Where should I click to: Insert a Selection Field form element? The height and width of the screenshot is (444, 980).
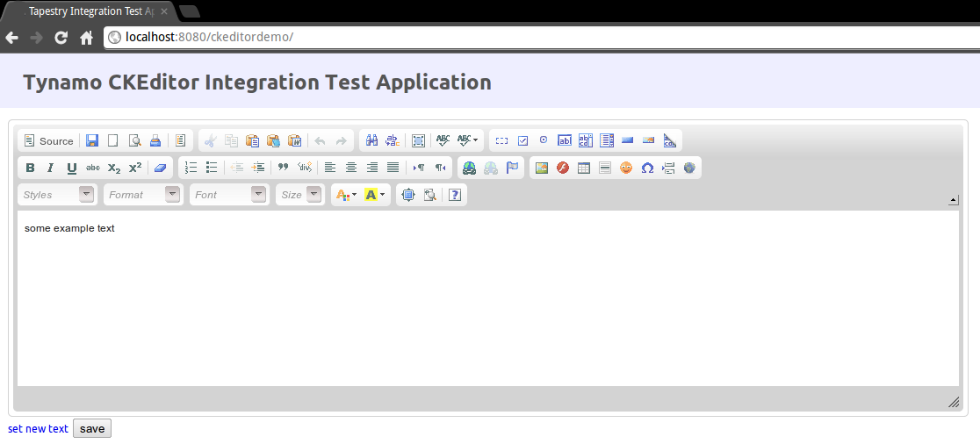(607, 141)
